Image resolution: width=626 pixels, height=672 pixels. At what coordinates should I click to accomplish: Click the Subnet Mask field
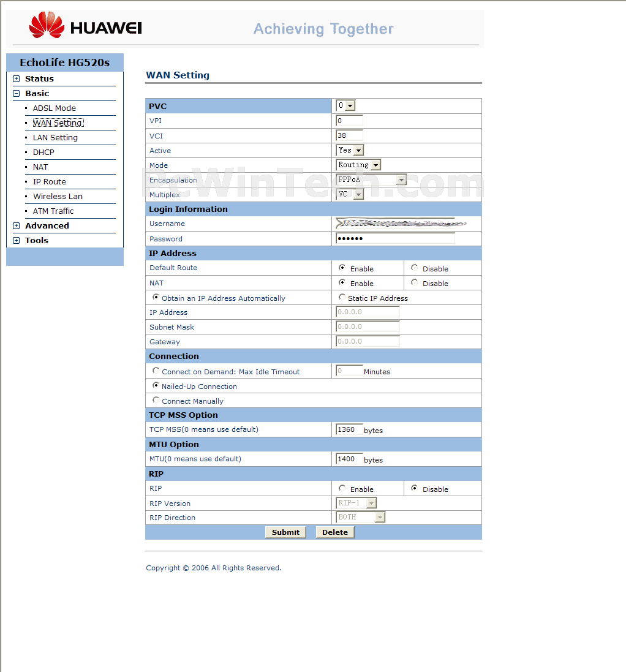tap(368, 327)
